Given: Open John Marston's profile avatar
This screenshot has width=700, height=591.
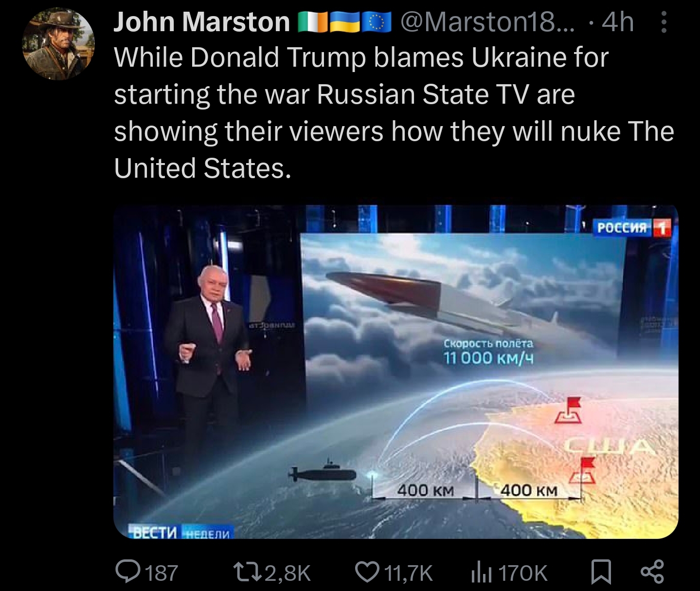Looking at the screenshot, I should point(59,45).
